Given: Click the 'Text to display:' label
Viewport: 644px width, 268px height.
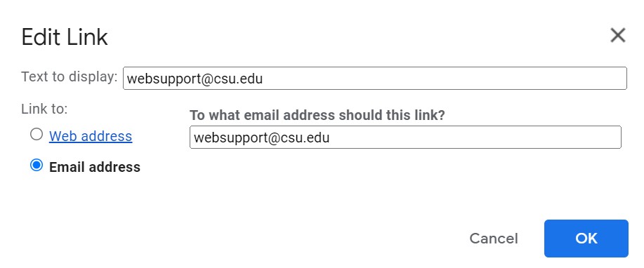Looking at the screenshot, I should pyautogui.click(x=70, y=76).
